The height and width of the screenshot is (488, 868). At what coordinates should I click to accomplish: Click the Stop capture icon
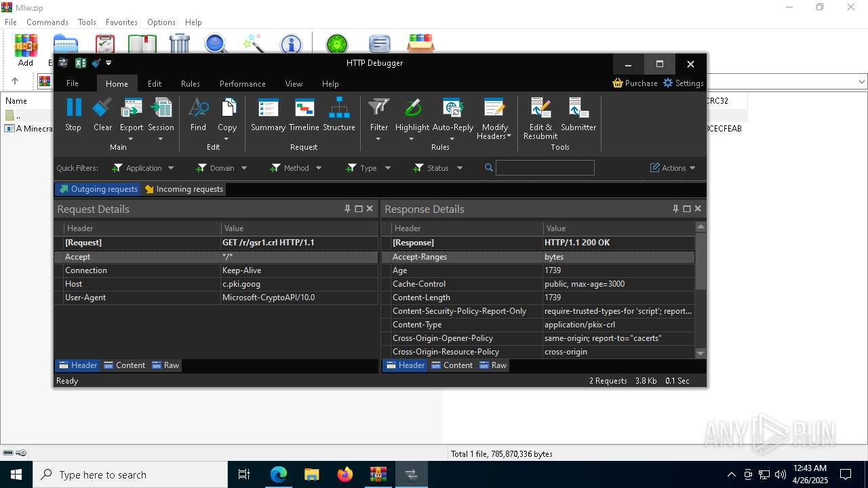pos(73,108)
